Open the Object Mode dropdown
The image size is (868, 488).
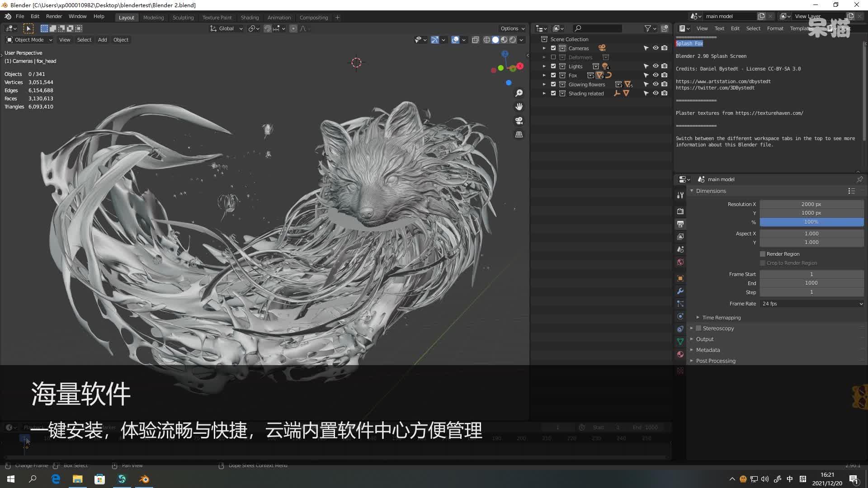[29, 40]
